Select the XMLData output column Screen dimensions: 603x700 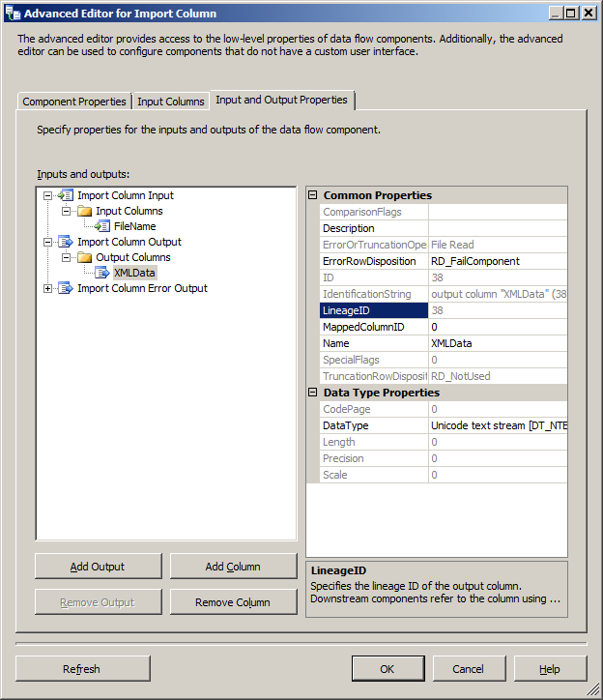pos(134,273)
